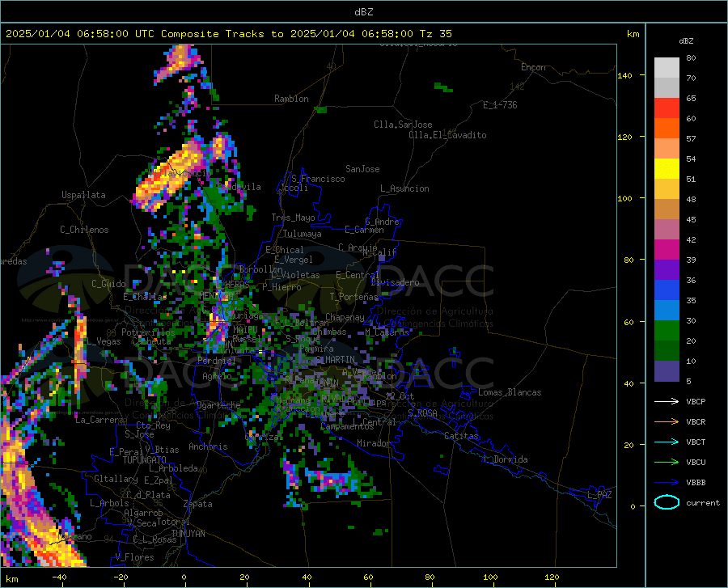The width and height of the screenshot is (728, 588).
Task: Click the 100 km vertical axis tick label
Action: click(x=625, y=199)
